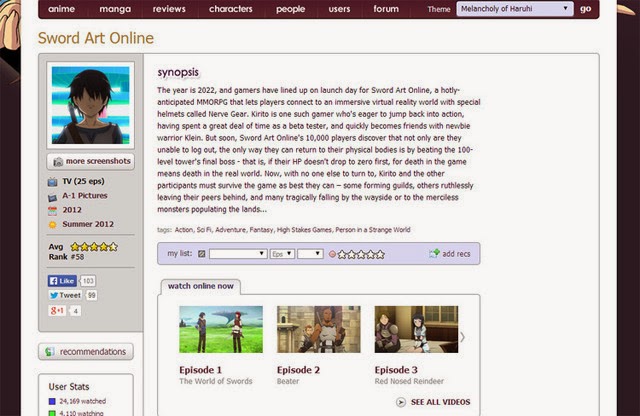Click the TV icon beside 25 eps
The image size is (640, 416).
52,182
